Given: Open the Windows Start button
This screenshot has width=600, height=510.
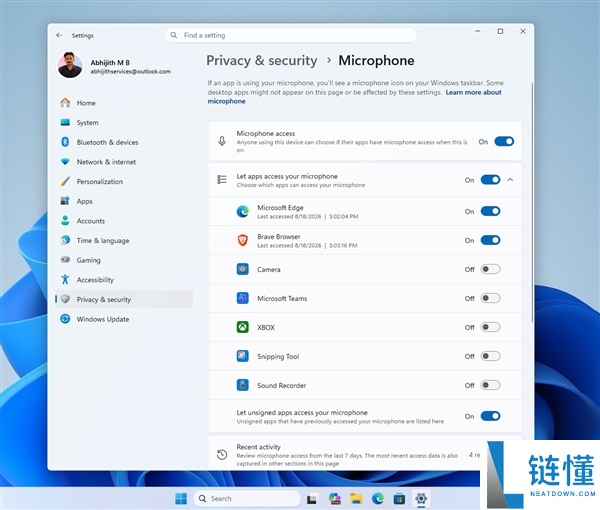Looking at the screenshot, I should pyautogui.click(x=181, y=499).
